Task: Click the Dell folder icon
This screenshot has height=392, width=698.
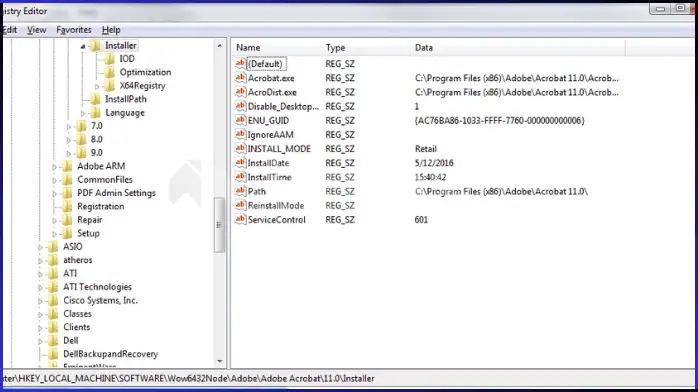Action: click(53, 340)
